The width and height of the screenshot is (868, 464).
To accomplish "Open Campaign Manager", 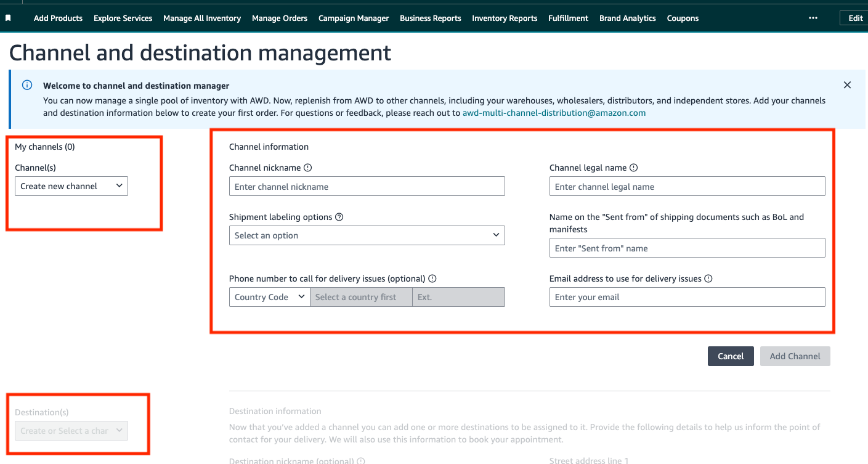I will pyautogui.click(x=354, y=18).
